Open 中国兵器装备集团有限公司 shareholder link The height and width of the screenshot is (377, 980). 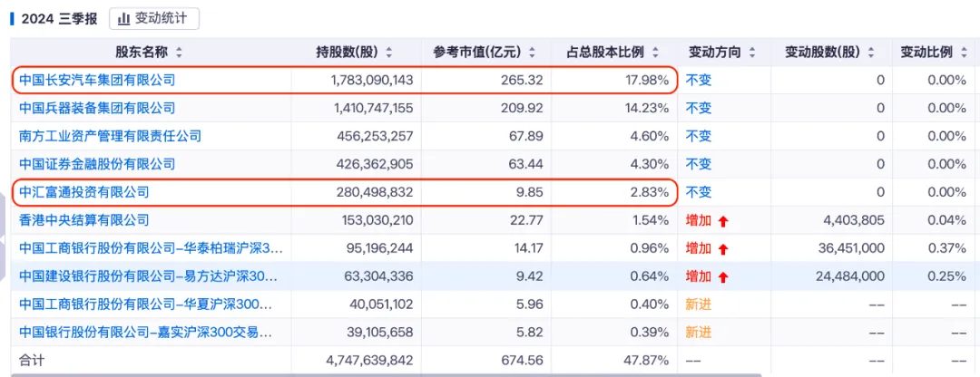pyautogui.click(x=97, y=108)
